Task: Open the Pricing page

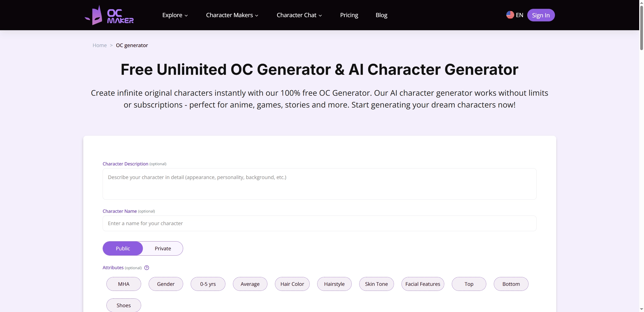Action: pyautogui.click(x=349, y=15)
